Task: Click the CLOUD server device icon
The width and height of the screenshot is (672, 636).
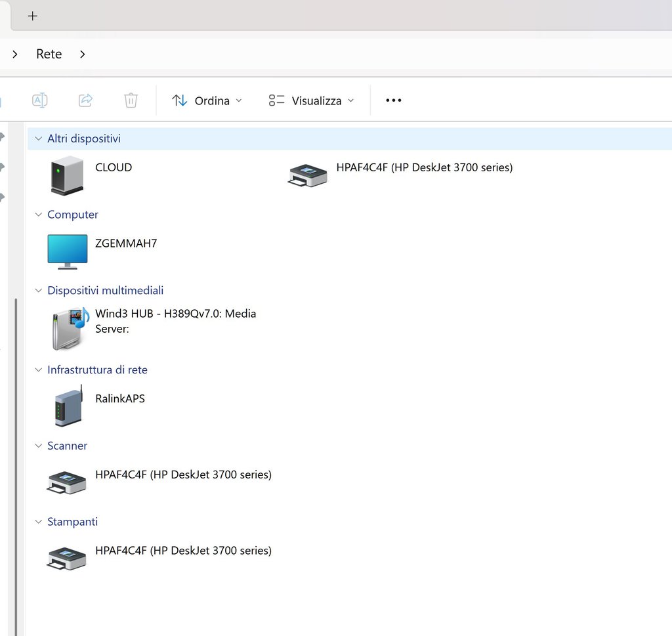Action: (x=67, y=175)
